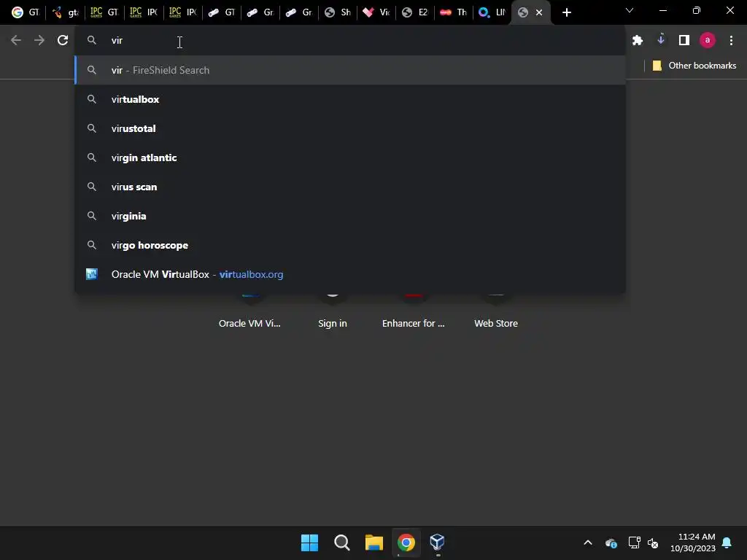This screenshot has height=560, width=747.
Task: Expand the tab search chevron
Action: pos(630,10)
